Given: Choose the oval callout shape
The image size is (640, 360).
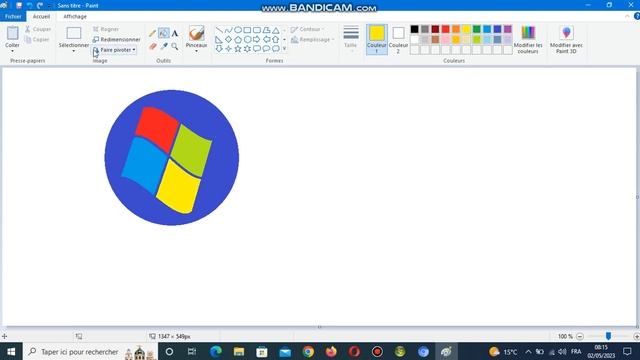Looking at the screenshot, I should (x=266, y=49).
